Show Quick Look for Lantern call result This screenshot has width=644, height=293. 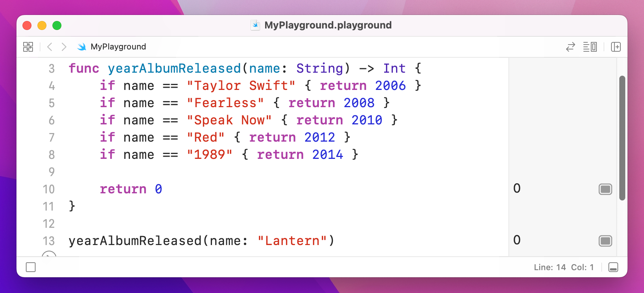click(605, 241)
